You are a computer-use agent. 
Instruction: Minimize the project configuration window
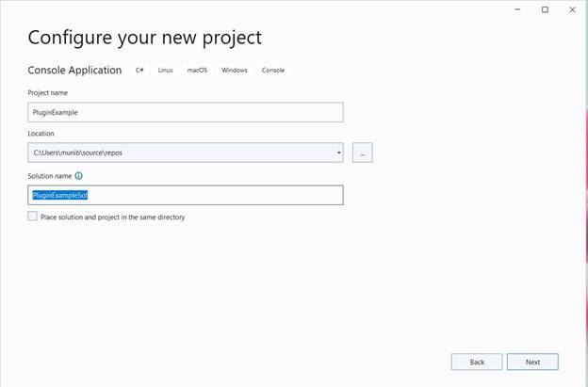click(518, 9)
